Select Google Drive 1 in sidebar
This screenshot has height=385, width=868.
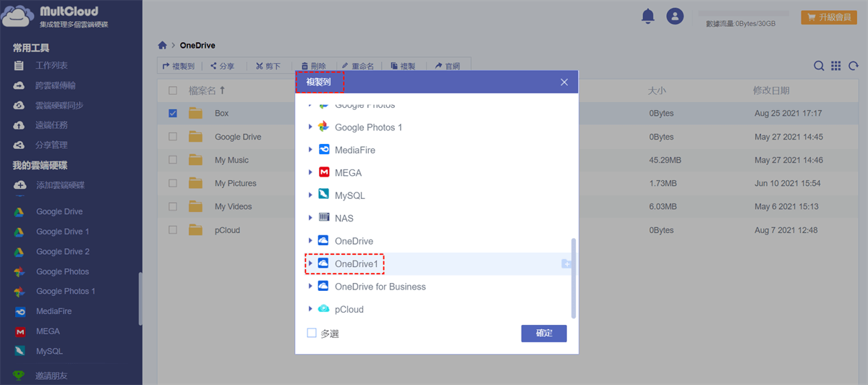tap(63, 232)
